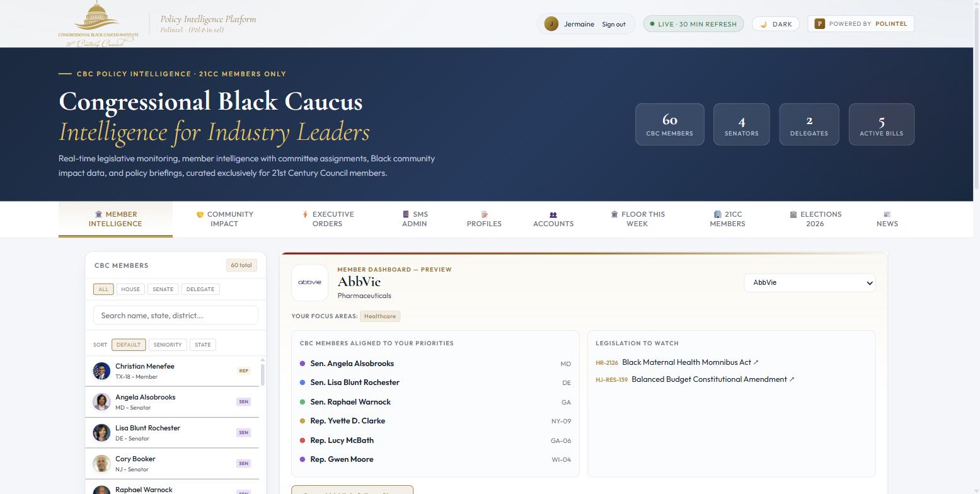
Task: Click the 5 Active Bills stat card
Action: tap(882, 124)
